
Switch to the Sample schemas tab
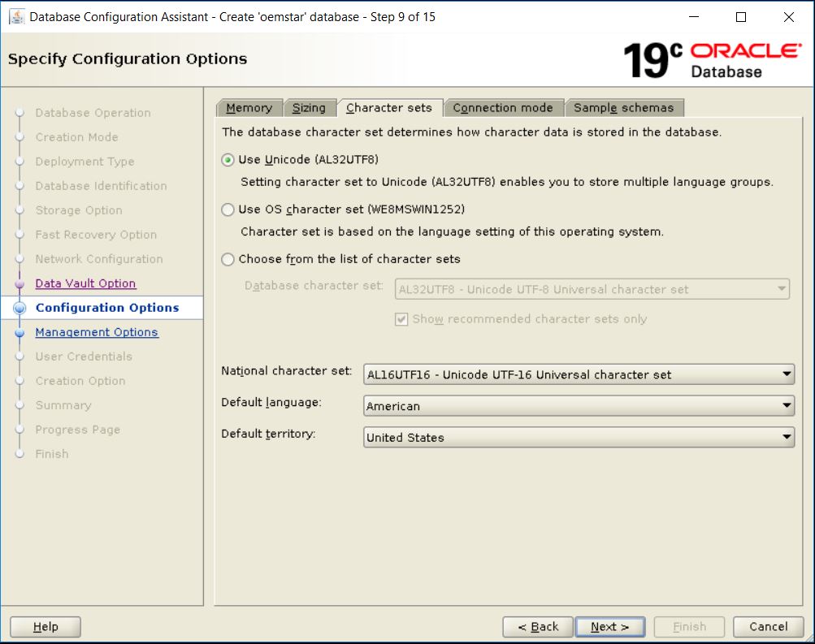[624, 107]
